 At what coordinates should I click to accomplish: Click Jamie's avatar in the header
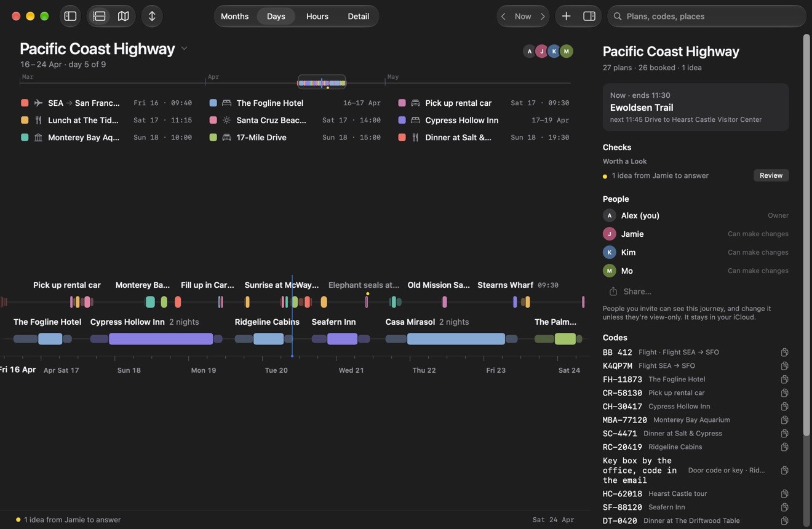click(541, 51)
